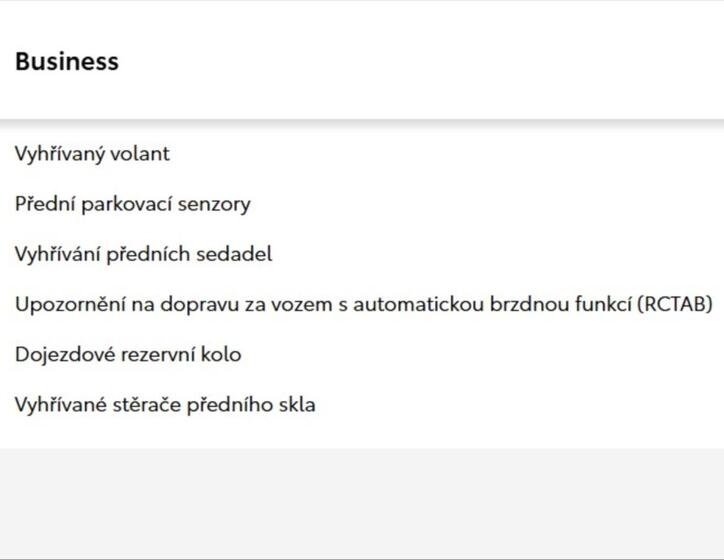Select Dojezdové rezervní kolo item
This screenshot has width=724, height=560.
[x=127, y=354]
